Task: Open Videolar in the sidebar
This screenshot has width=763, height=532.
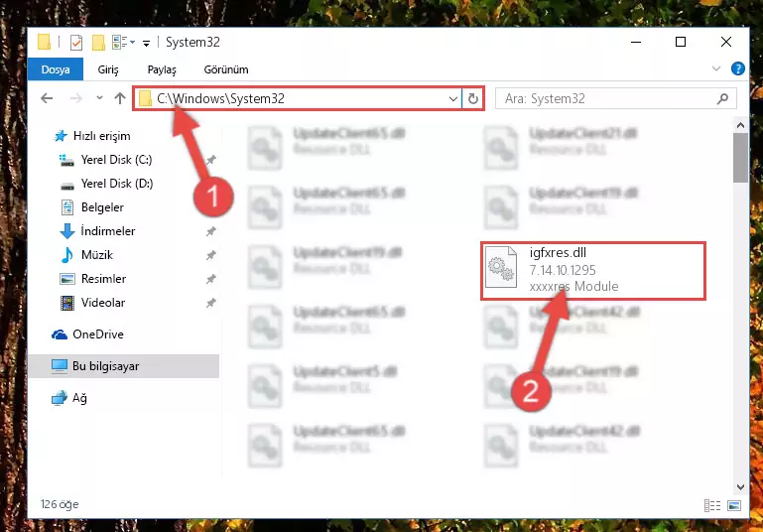Action: pos(103,303)
